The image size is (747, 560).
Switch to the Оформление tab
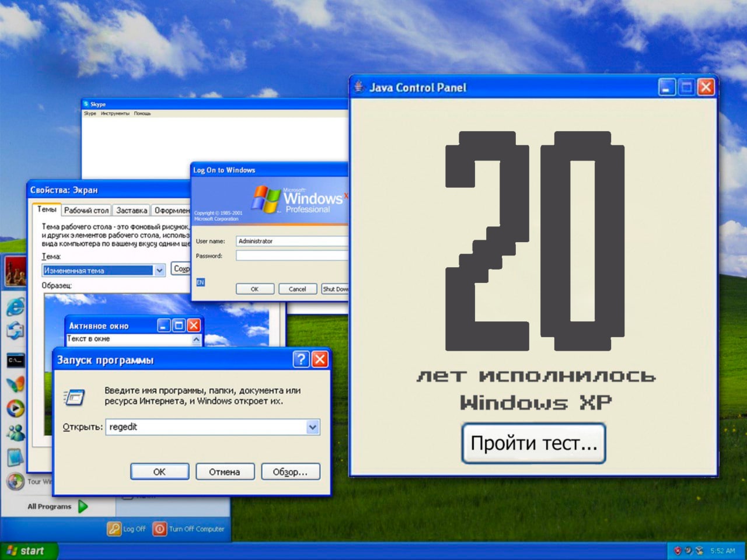pyautogui.click(x=172, y=210)
